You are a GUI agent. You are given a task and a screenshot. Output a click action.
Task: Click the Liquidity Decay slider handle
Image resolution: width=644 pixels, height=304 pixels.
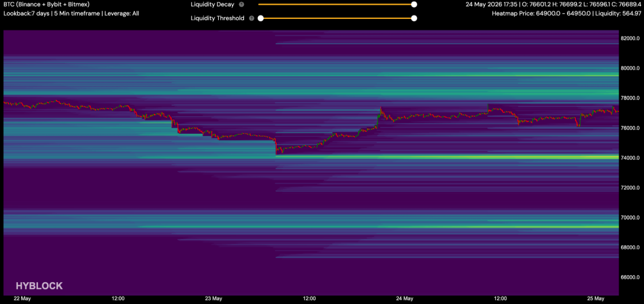414,5
